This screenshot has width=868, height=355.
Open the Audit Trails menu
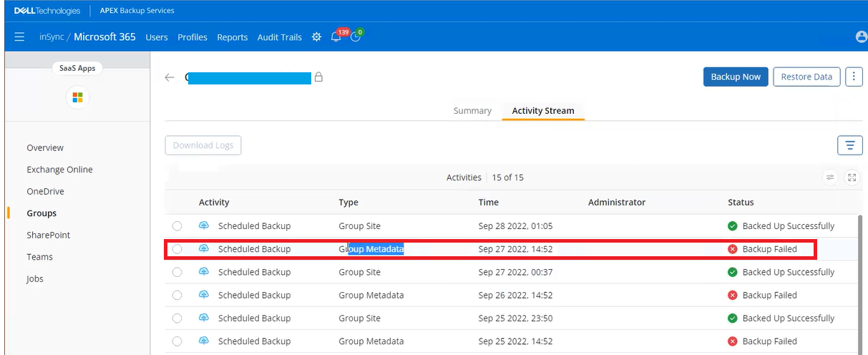(x=279, y=37)
